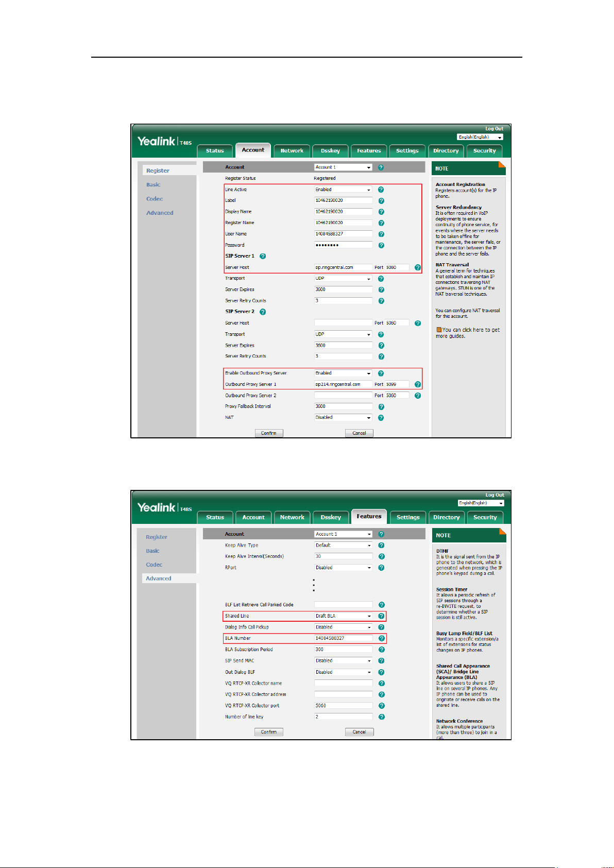Click help icon beside Keep Alive Type

tap(381, 546)
